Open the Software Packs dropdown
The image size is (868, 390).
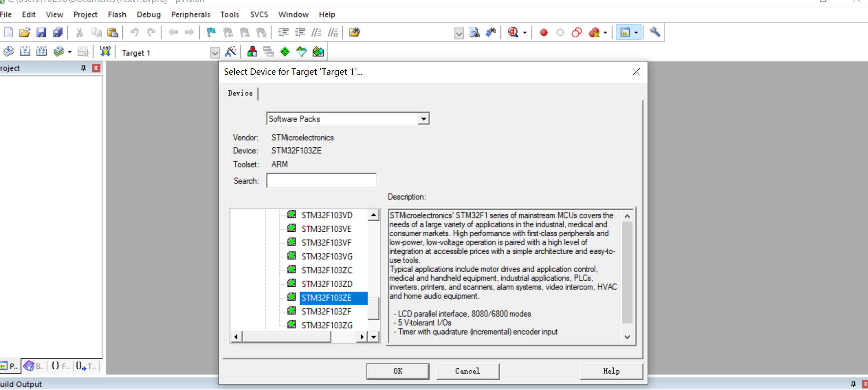click(423, 119)
